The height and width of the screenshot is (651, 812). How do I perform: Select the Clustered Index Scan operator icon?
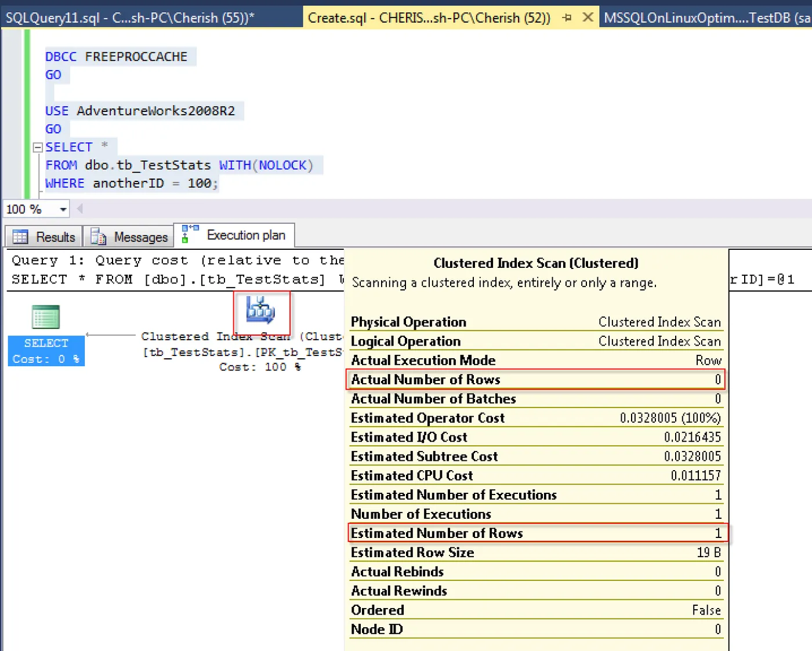click(x=260, y=309)
